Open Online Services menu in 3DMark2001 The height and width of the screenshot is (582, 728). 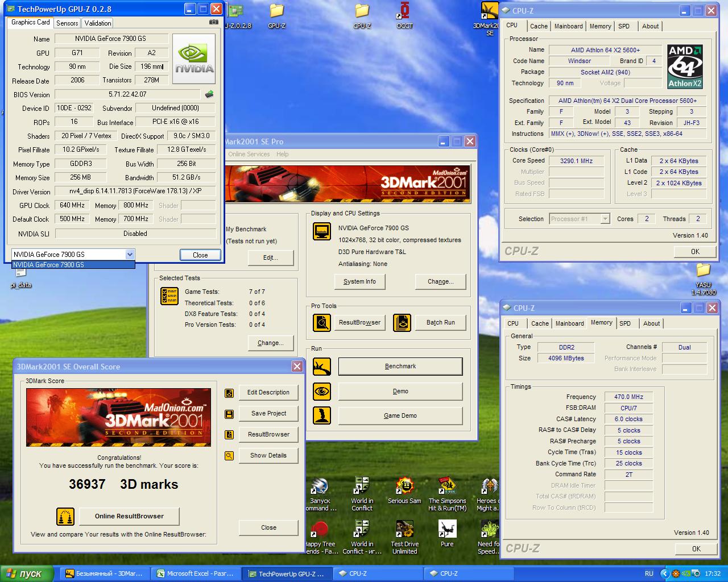tap(249, 154)
